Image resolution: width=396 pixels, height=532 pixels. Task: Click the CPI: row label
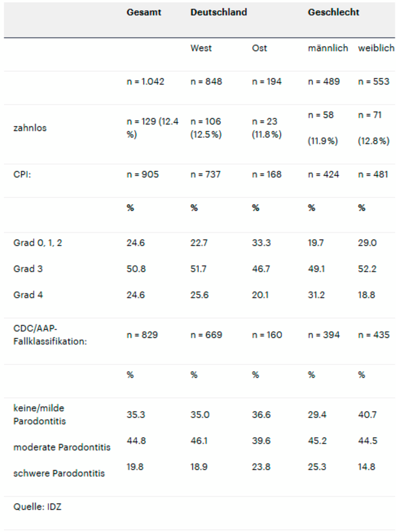[x=22, y=174]
